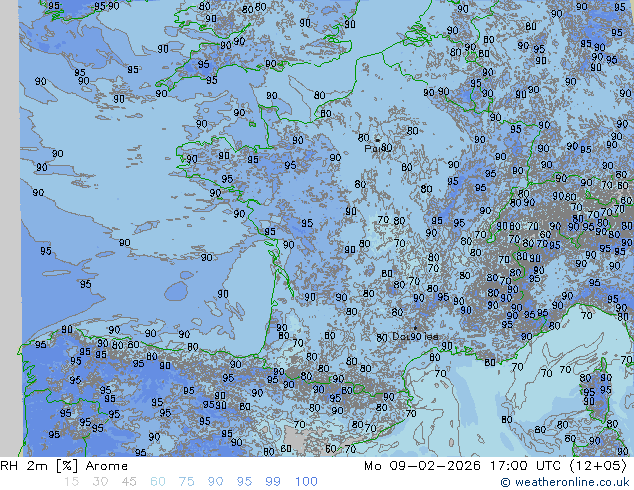Click the date 'Mo 09-02-2026'

[423, 466]
